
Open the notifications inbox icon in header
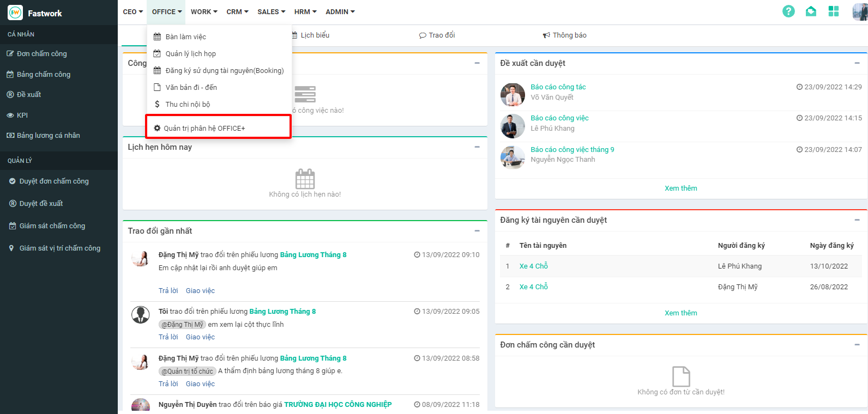point(811,11)
